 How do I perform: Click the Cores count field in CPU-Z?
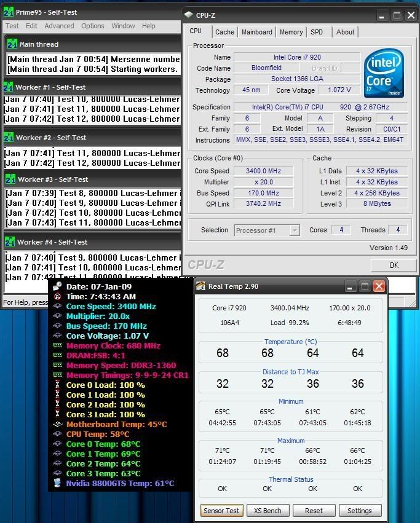[x=341, y=229]
